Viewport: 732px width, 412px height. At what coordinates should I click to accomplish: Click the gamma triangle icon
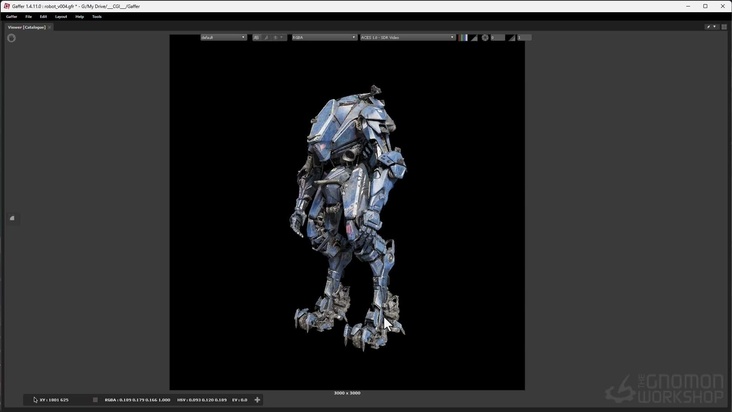click(512, 37)
